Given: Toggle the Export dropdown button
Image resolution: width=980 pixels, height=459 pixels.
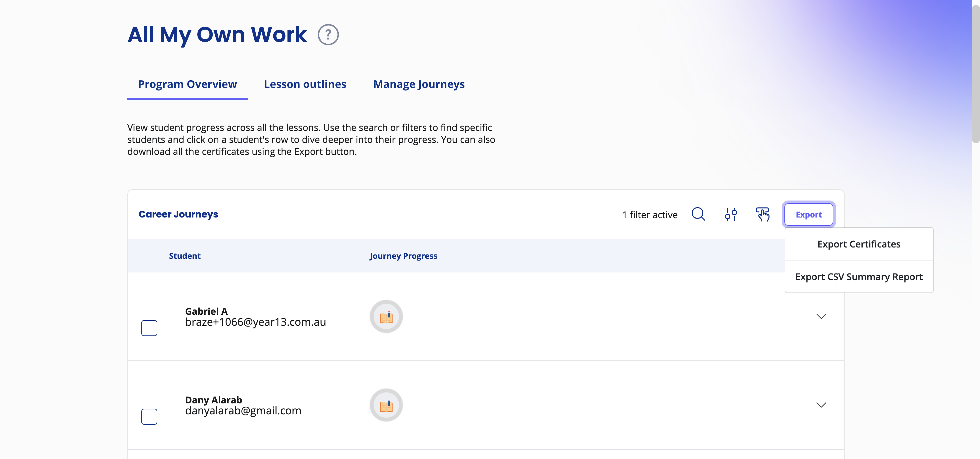Looking at the screenshot, I should pos(808,215).
